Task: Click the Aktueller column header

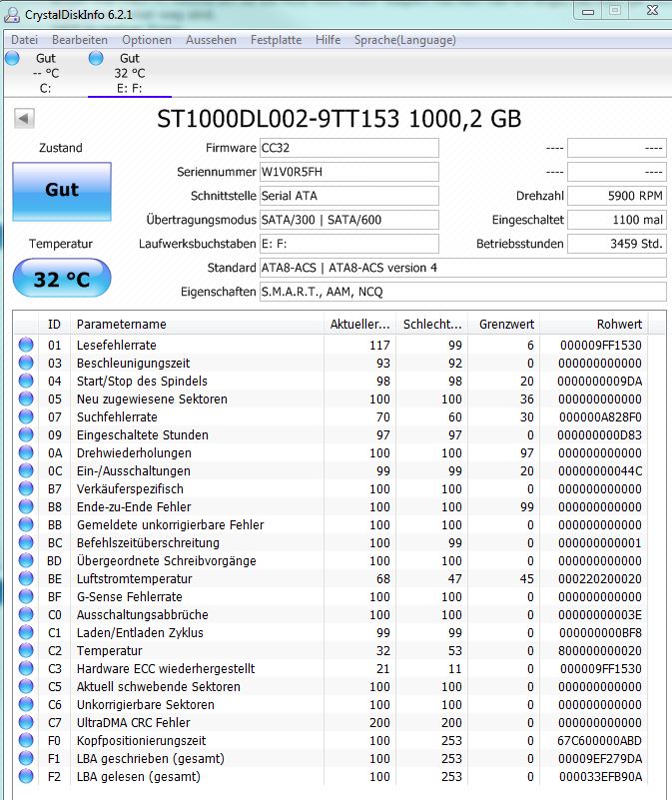Action: coord(359,324)
